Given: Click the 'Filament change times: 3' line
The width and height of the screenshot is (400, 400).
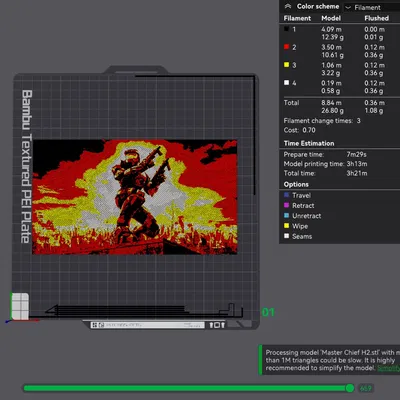Looking at the screenshot, I should 322,121.
